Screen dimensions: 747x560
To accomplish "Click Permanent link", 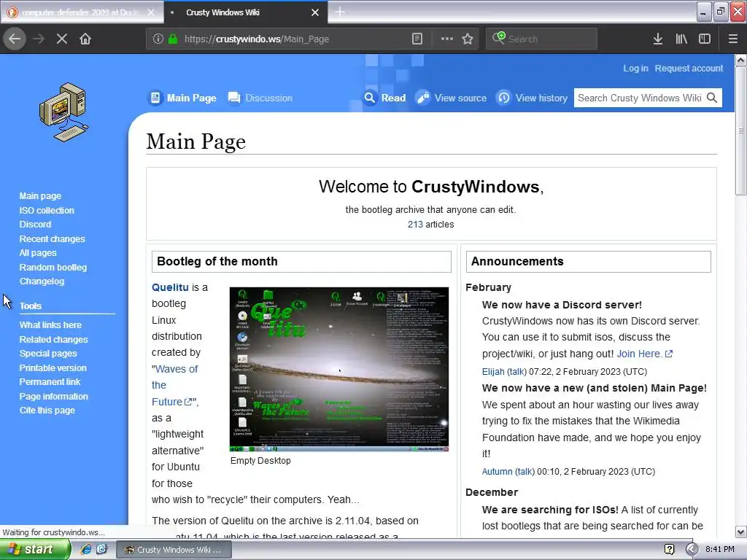I will [50, 381].
